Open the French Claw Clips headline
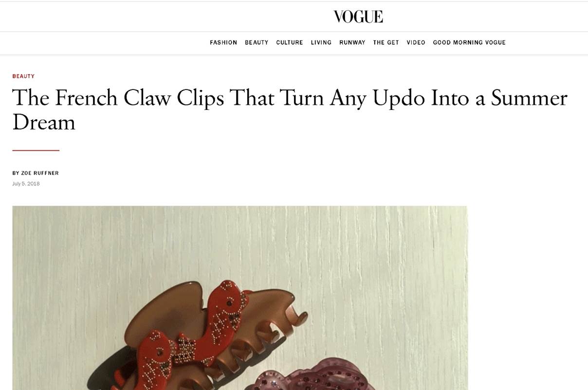The width and height of the screenshot is (588, 390). pos(290,110)
